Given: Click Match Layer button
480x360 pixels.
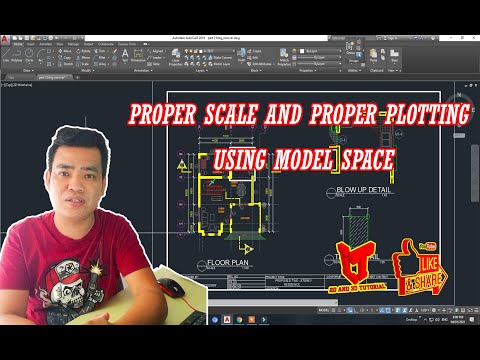Looking at the screenshot, I should pyautogui.click(x=219, y=64).
